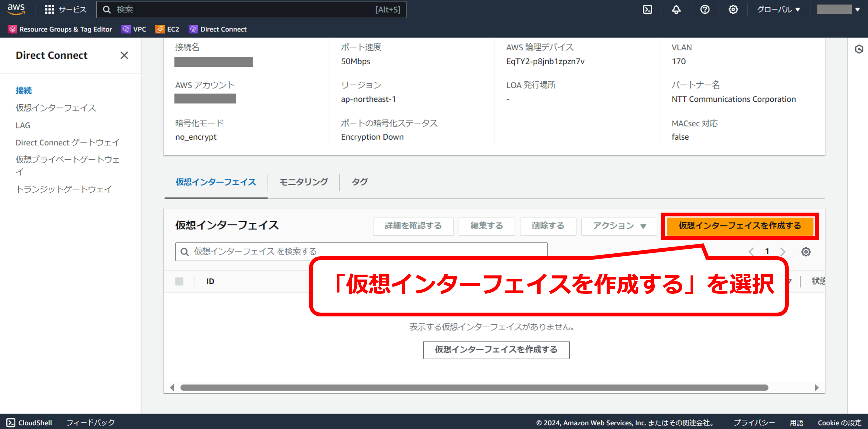
Task: Click the AWS logo home icon
Action: 16,10
